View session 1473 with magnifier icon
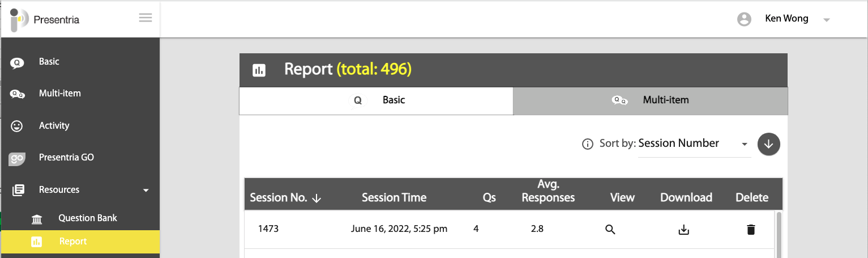Image resolution: width=868 pixels, height=258 pixels. [x=610, y=230]
